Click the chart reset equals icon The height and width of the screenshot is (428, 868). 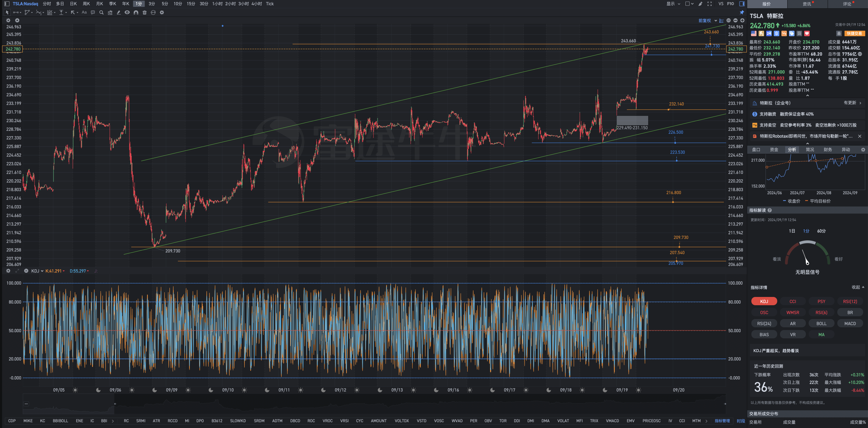728,20
